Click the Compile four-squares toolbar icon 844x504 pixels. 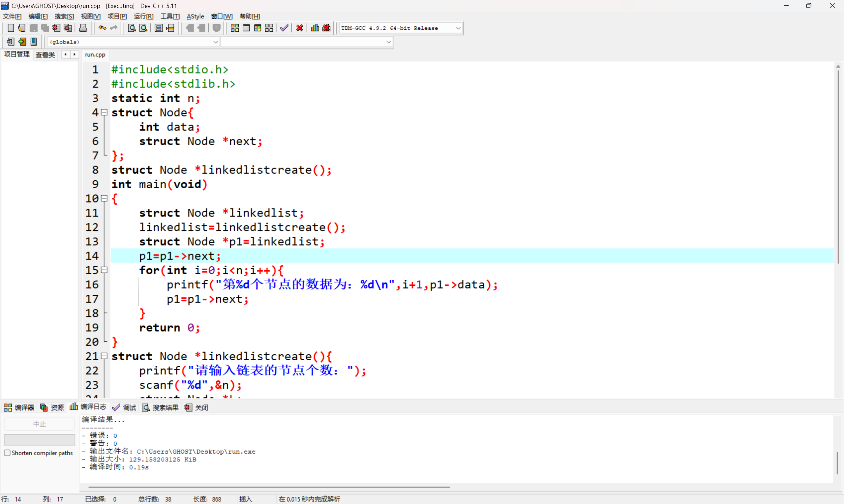pos(235,28)
